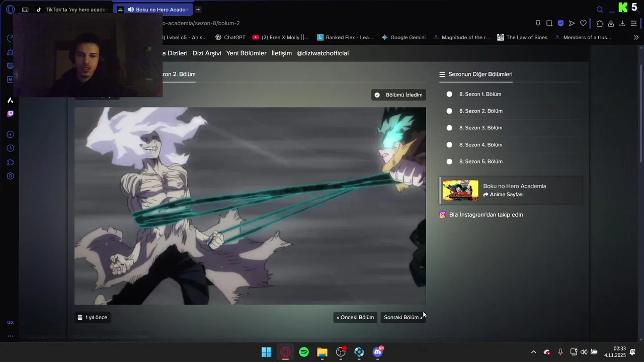
Task: Start a snapshot with the capture icon
Action: pos(549,23)
